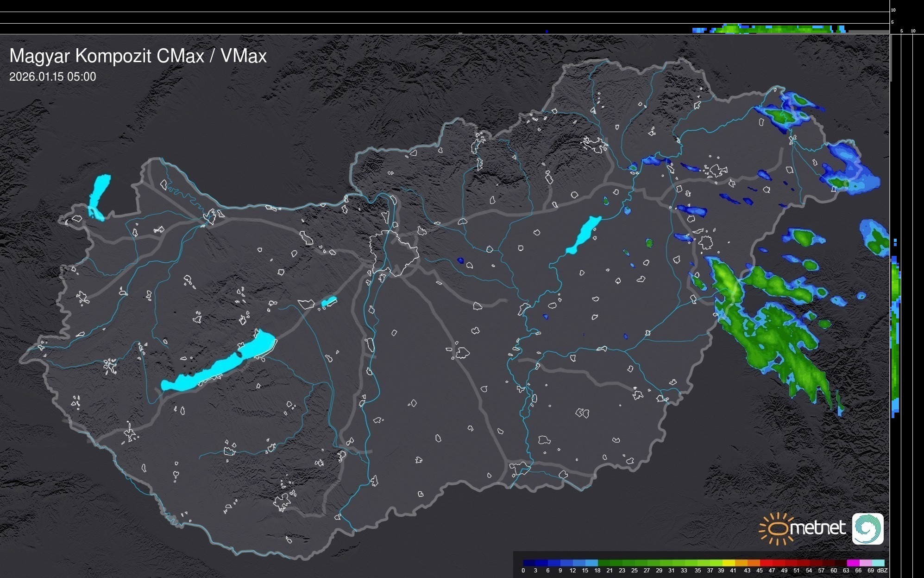Click the red 45 dBZ color swatch
This screenshot has width=924, height=578.
coord(766,563)
